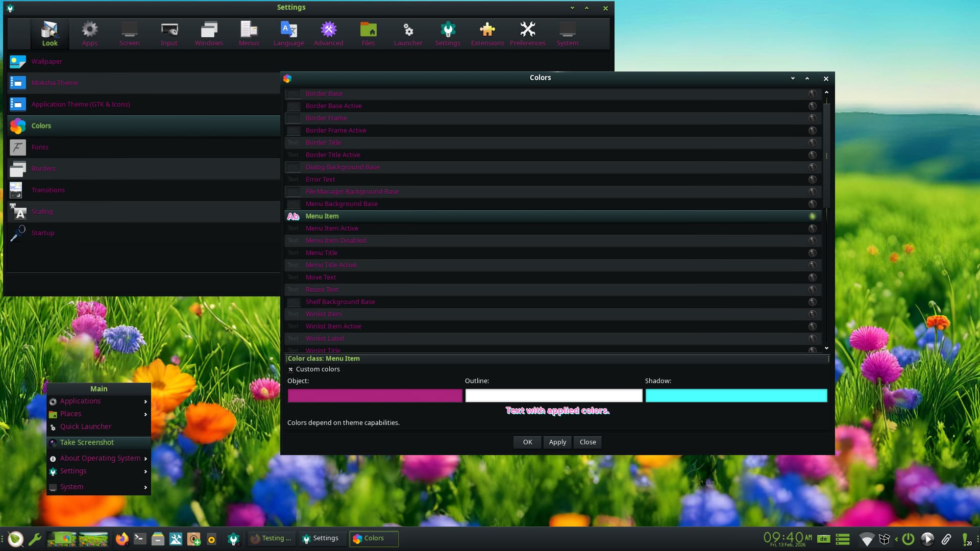Open the Language settings category
The height and width of the screenshot is (551, 980).
point(288,34)
